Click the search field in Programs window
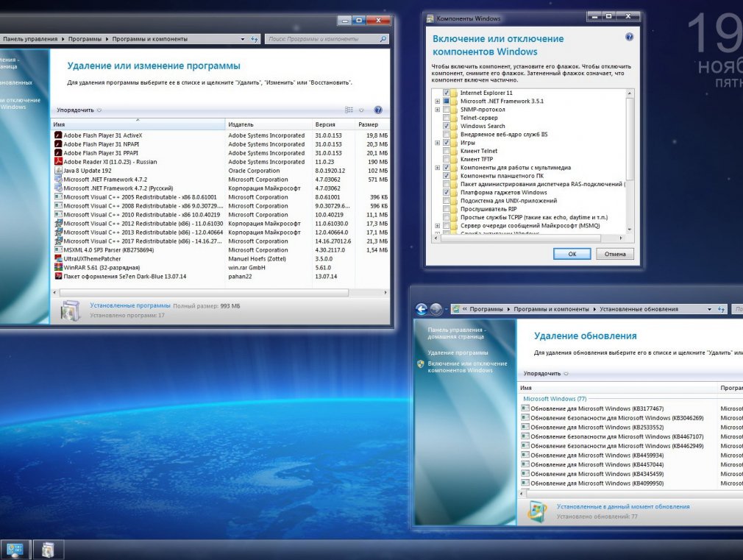 [x=322, y=39]
